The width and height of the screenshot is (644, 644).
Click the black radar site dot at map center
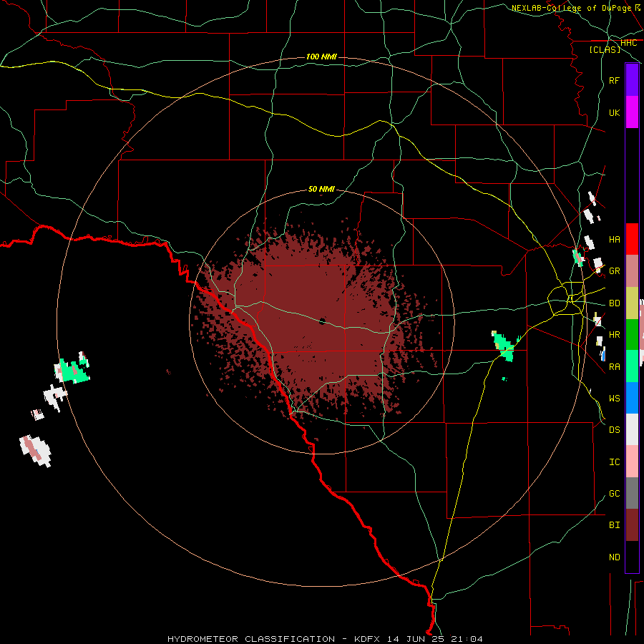pos(322,321)
